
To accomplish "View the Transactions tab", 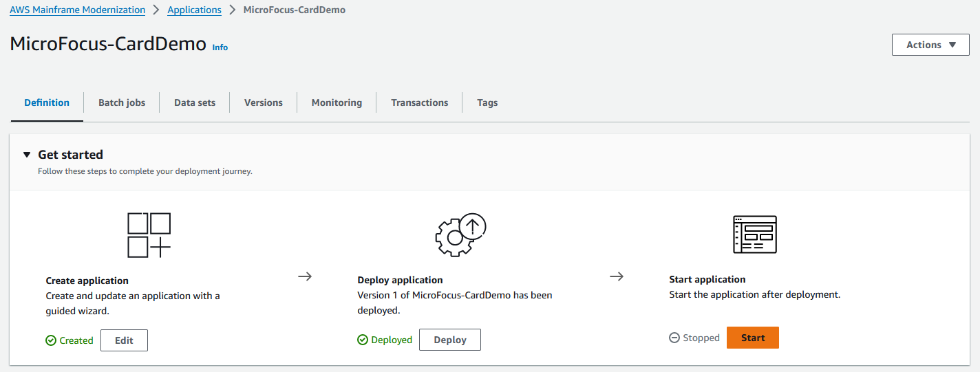I will pos(419,102).
